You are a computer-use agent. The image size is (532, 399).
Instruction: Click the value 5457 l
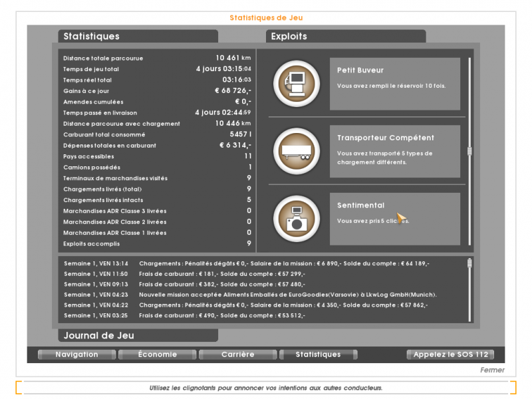point(241,134)
